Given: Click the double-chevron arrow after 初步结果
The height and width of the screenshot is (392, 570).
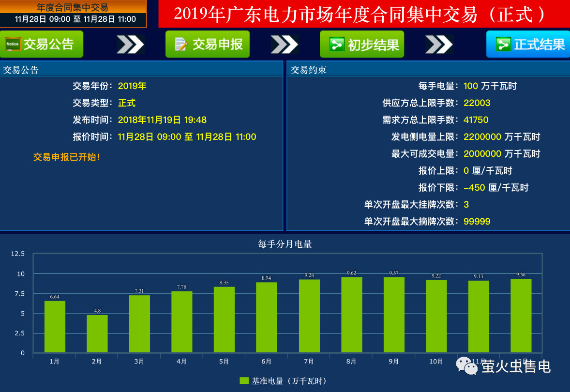Looking at the screenshot, I should coord(439,45).
